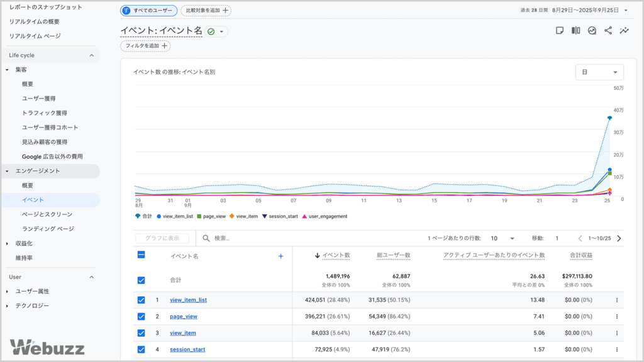Open the sparkline trend analysis icon
This screenshot has height=362, width=644.
coord(625,30)
